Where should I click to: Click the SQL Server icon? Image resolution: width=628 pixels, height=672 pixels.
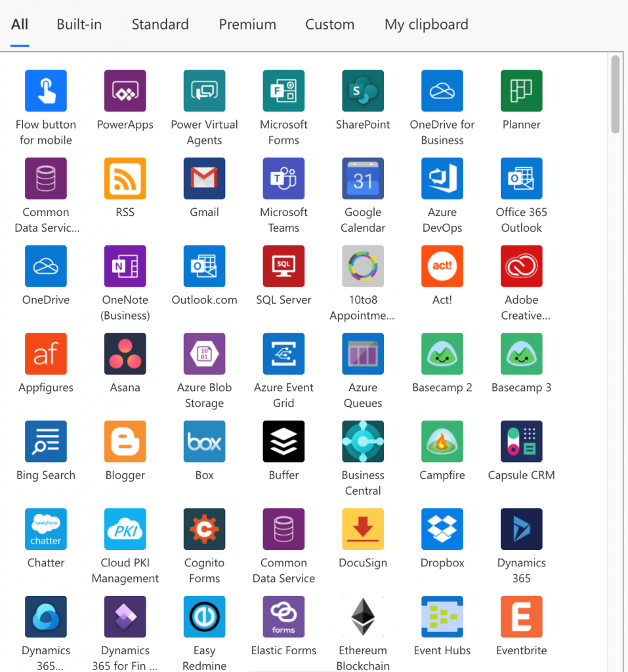coord(283,266)
